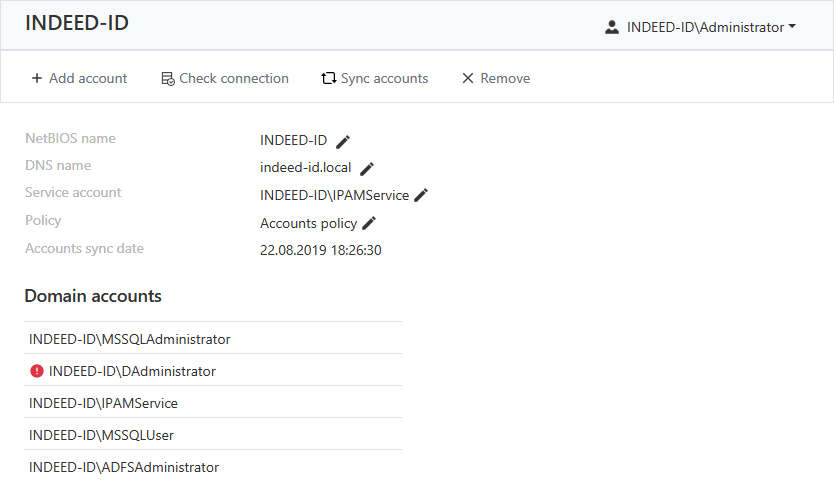Select the INDEED-ID\IPAMService domain account

point(103,403)
